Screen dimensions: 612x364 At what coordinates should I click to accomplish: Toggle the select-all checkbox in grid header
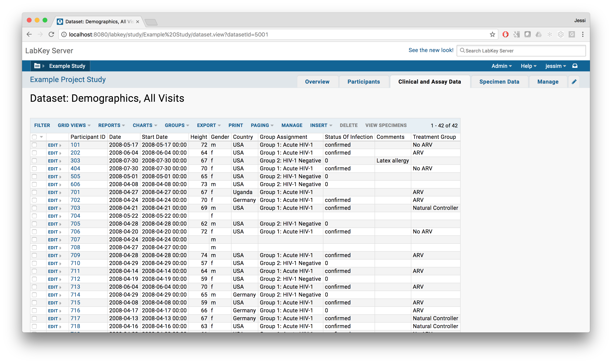coord(34,137)
